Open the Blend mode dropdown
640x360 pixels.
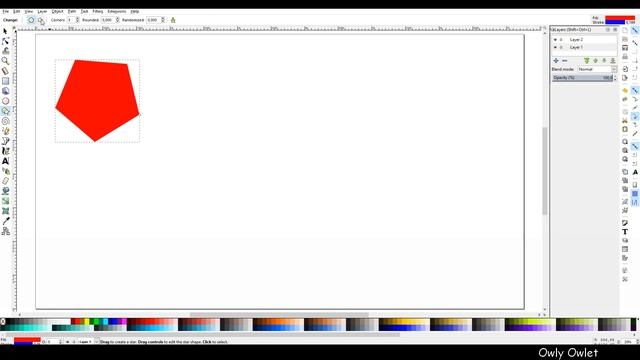597,69
